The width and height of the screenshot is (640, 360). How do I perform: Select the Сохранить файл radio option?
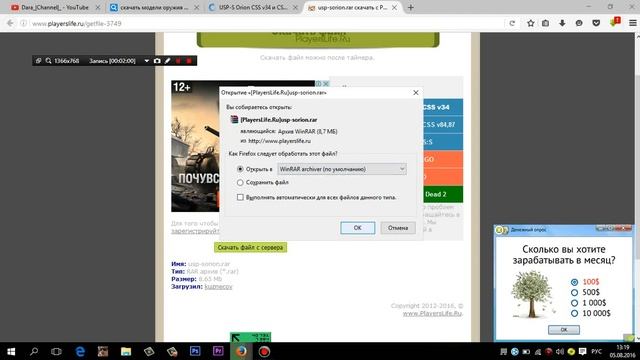240,182
